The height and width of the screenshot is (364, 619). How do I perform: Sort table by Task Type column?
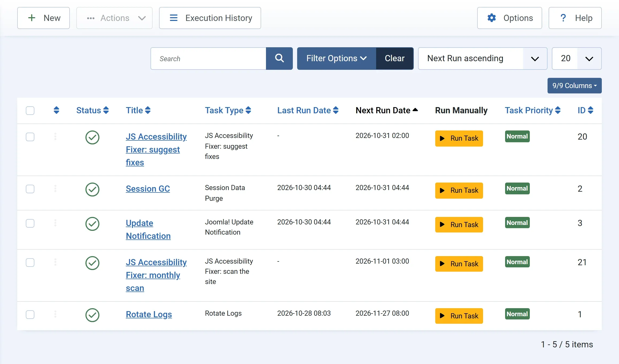(228, 110)
